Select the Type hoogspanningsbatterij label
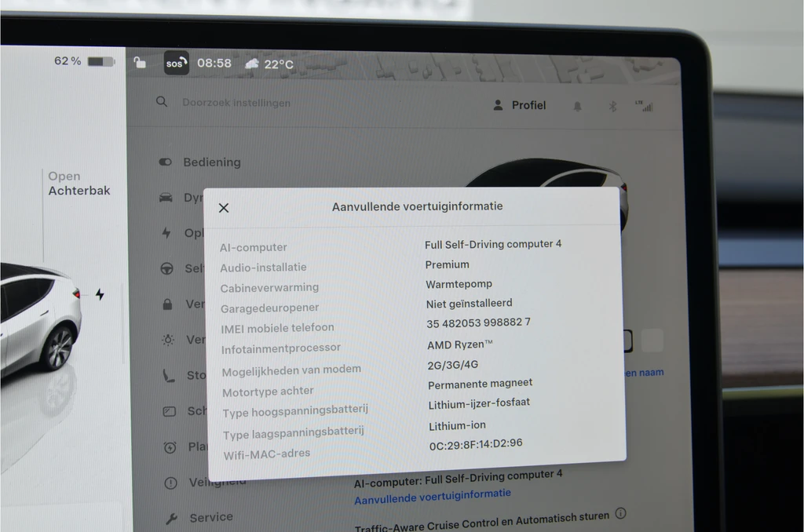 click(x=295, y=411)
